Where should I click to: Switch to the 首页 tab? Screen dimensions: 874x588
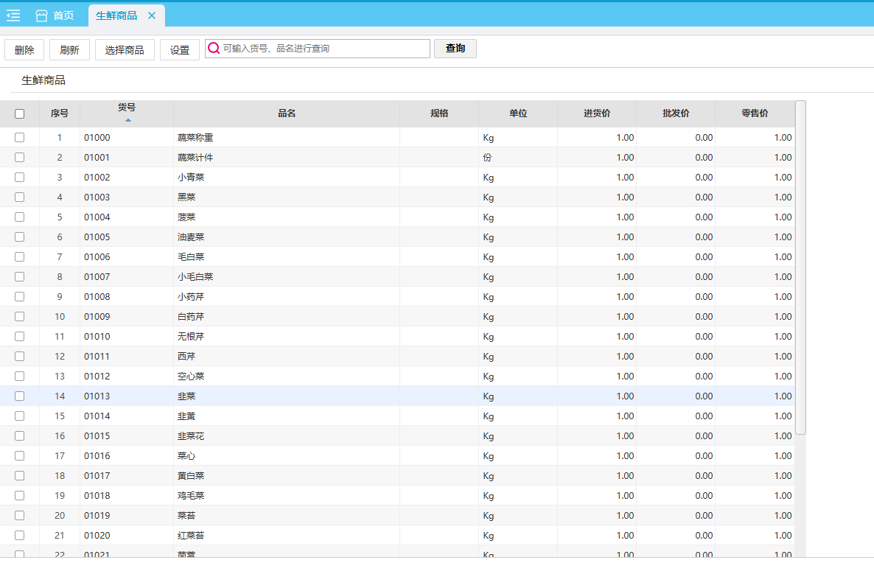pos(63,15)
